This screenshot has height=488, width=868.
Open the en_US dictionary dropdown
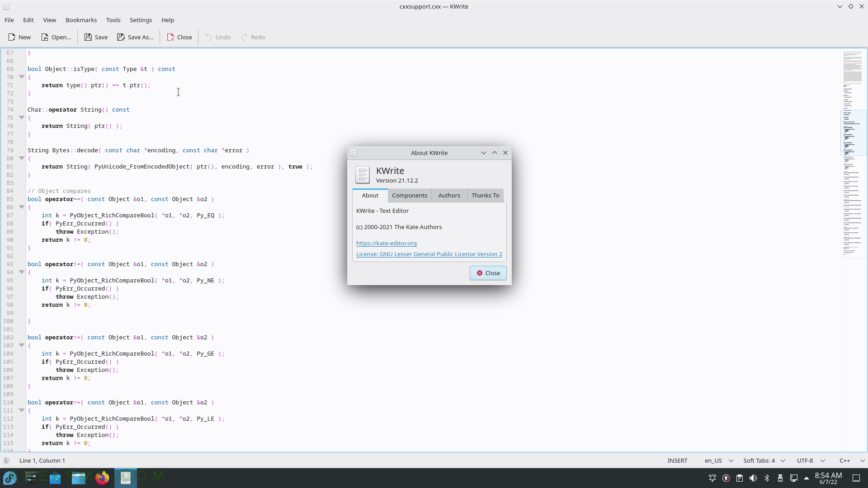719,460
